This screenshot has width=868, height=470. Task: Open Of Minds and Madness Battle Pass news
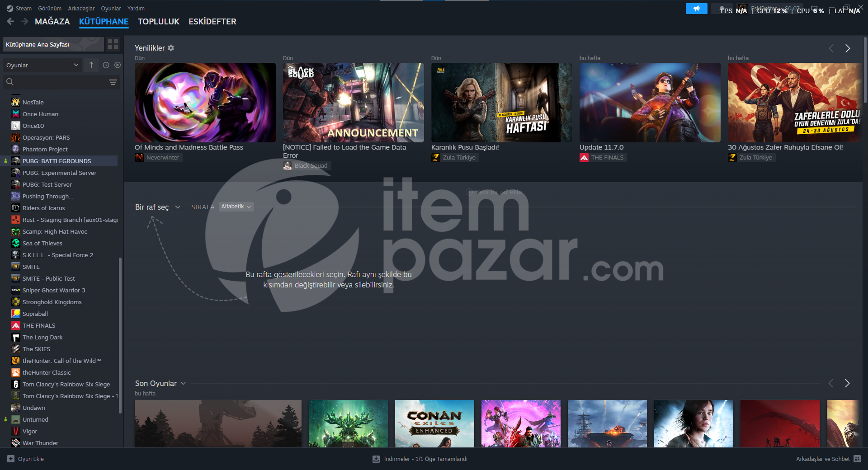click(x=189, y=147)
